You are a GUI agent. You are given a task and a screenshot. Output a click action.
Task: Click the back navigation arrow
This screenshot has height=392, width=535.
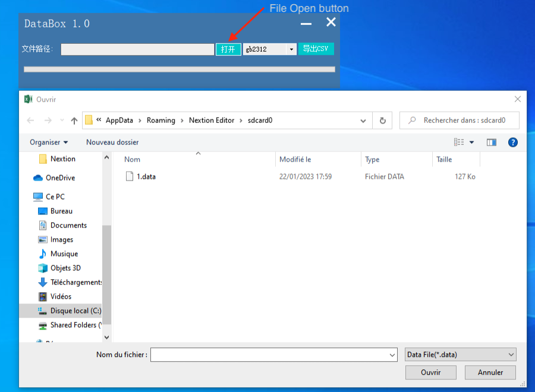30,121
